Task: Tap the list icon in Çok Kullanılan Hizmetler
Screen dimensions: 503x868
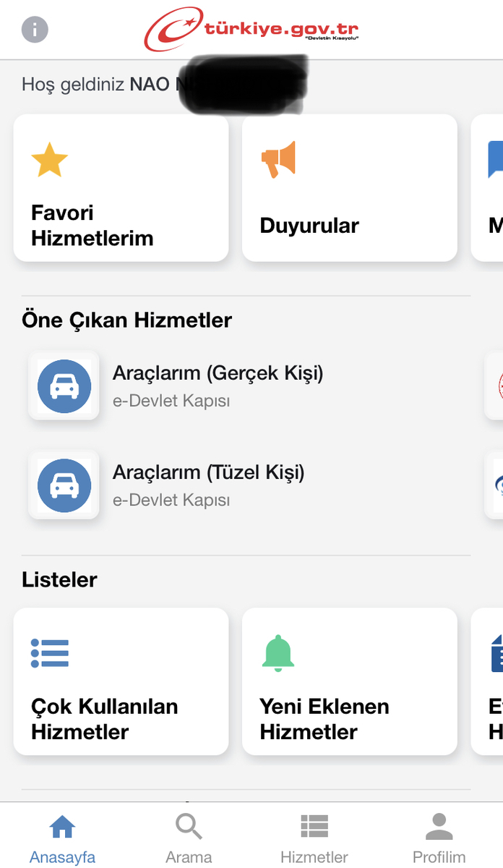Action: 50,653
